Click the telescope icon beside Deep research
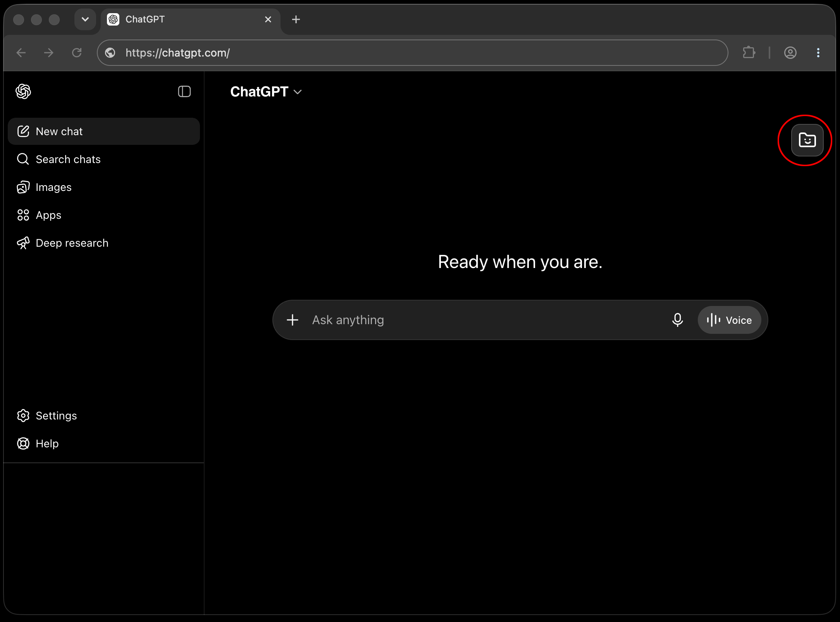The image size is (840, 622). click(23, 243)
